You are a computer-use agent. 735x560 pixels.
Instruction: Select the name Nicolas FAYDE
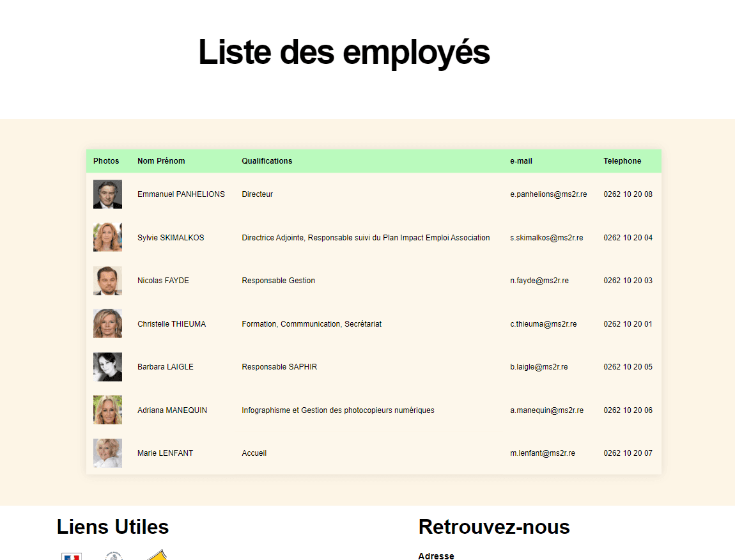click(x=163, y=281)
